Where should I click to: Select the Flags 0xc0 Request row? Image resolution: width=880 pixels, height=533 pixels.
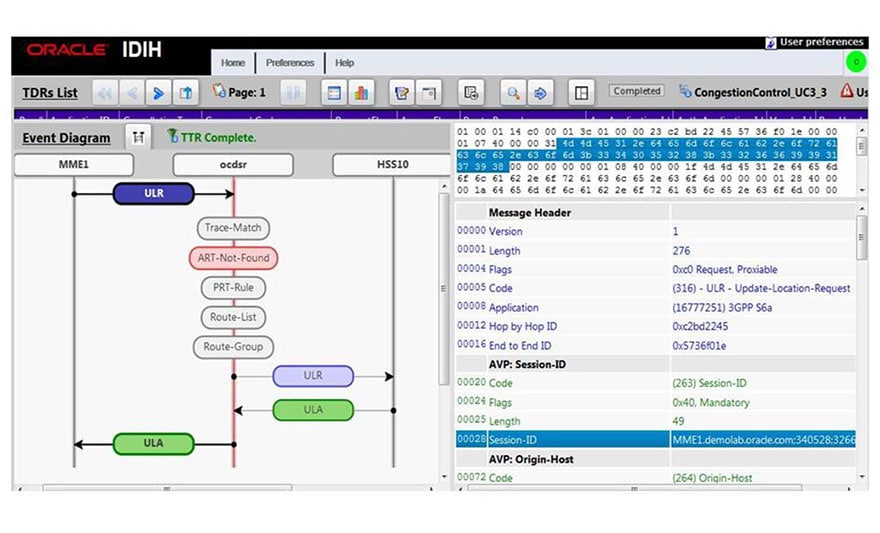656,269
